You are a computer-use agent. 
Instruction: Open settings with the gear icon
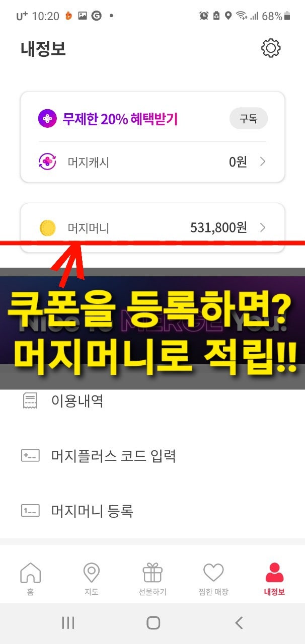coord(271,48)
